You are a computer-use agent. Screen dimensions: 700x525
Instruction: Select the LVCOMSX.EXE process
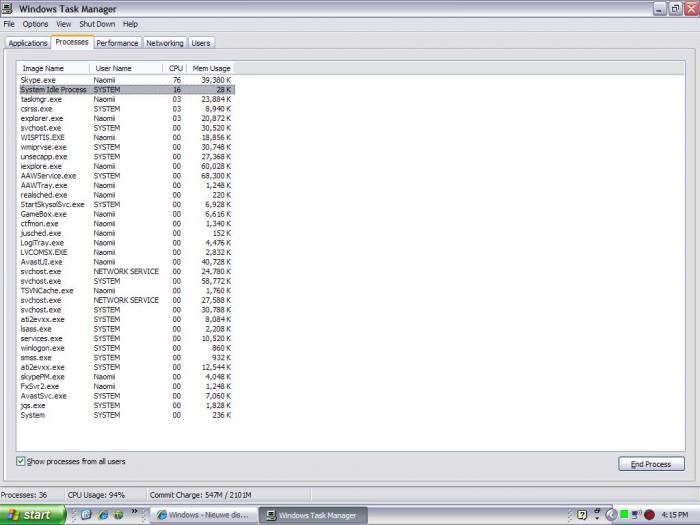(x=126, y=252)
